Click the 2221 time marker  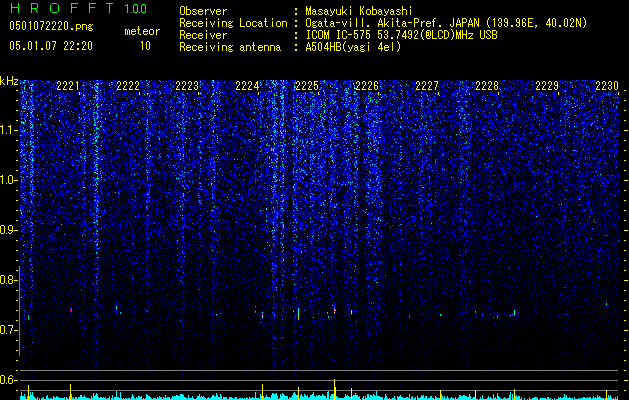(x=68, y=86)
